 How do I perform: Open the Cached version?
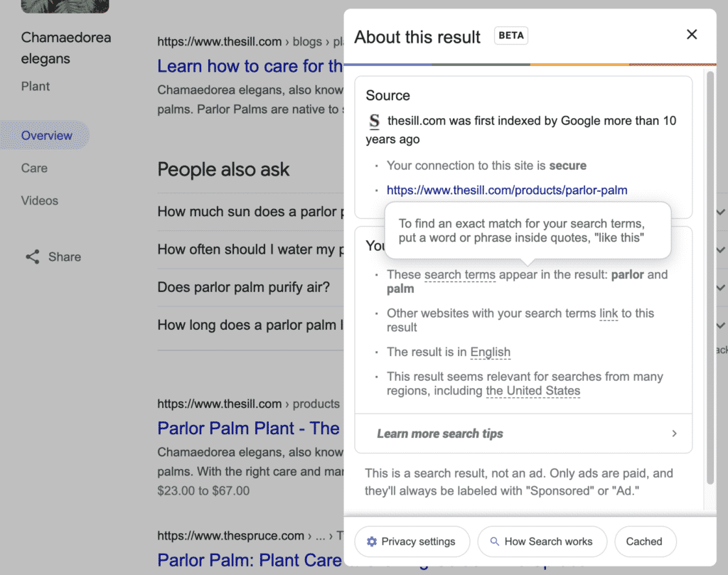coord(645,542)
